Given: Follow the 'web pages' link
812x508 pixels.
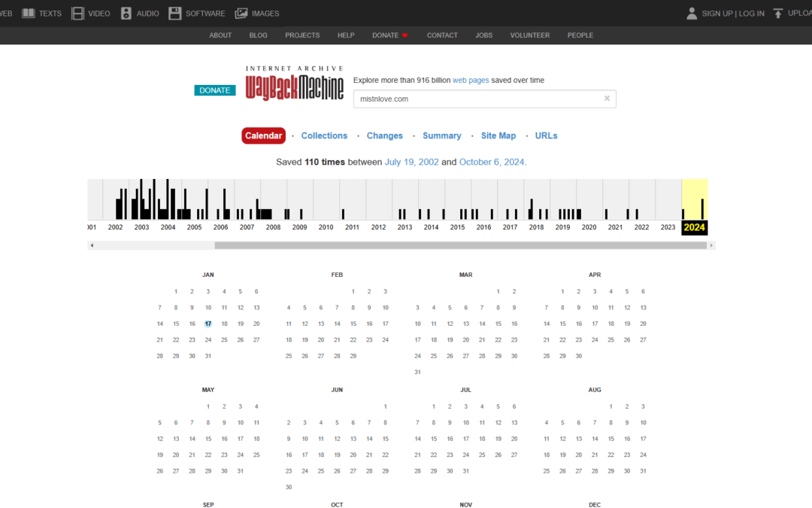Looking at the screenshot, I should tap(470, 81).
